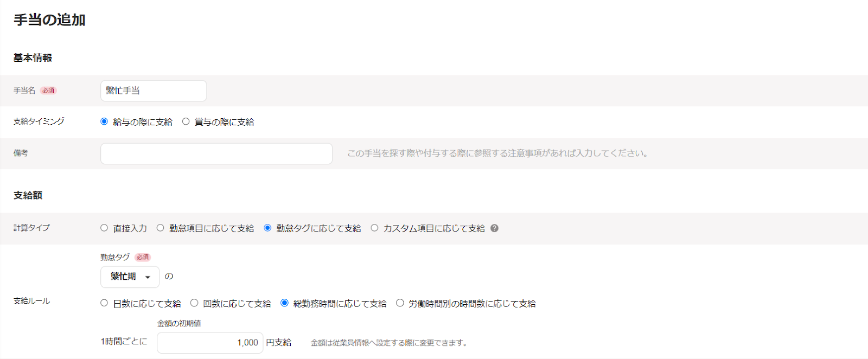Click the の text after the 繁忙期 dropdown
The width and height of the screenshot is (868, 359).
tap(169, 277)
